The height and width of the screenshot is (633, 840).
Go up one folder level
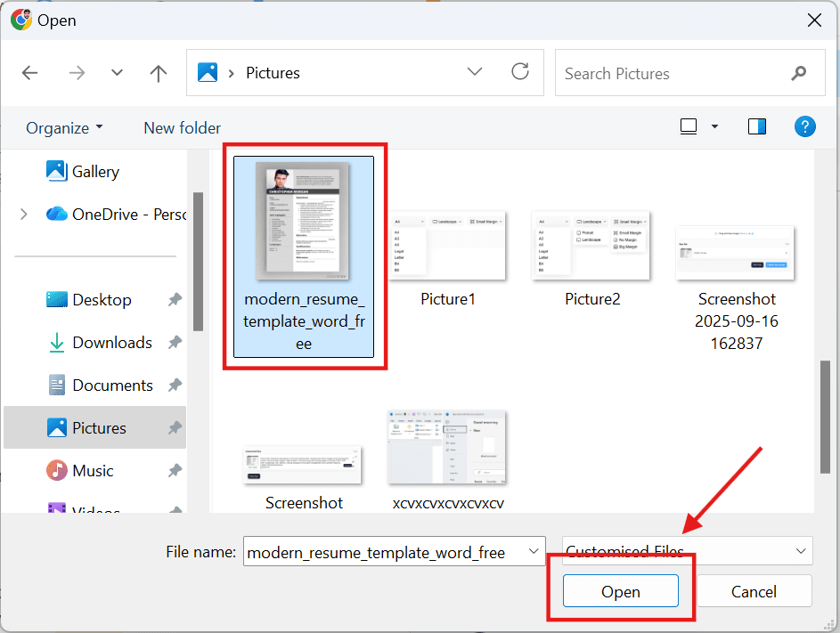[159, 74]
